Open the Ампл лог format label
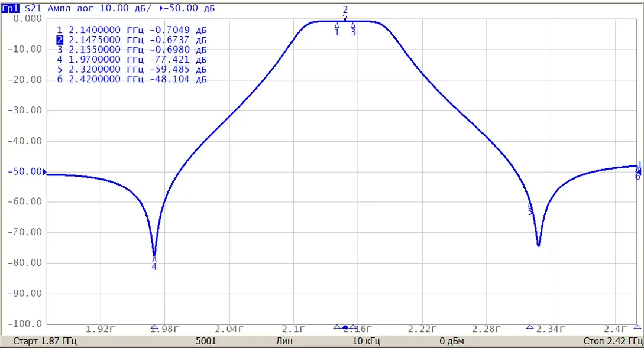This screenshot has height=348, width=644. tap(70, 8)
